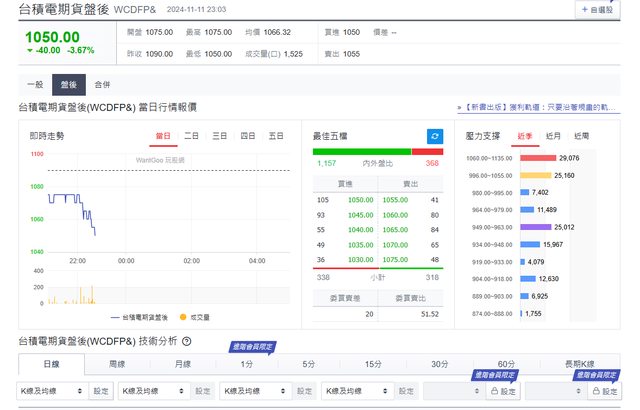Select 近周 in 壓力支撐 panel
640x410 pixels.
coord(582,135)
